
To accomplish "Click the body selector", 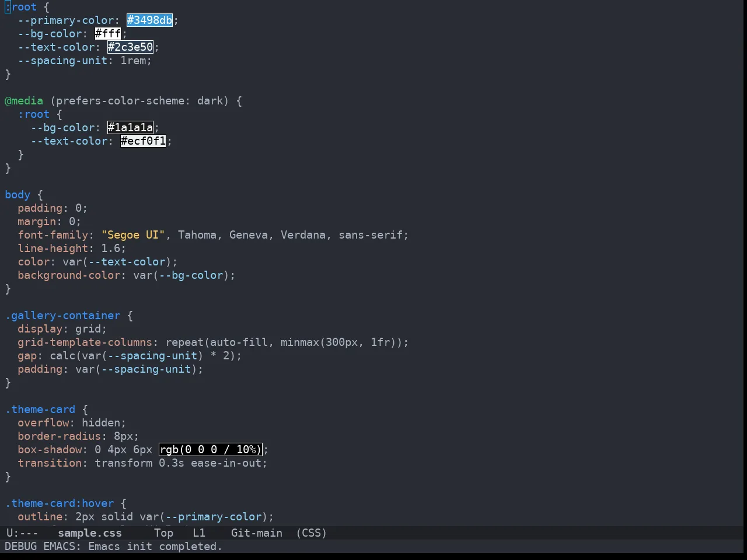I will (18, 195).
